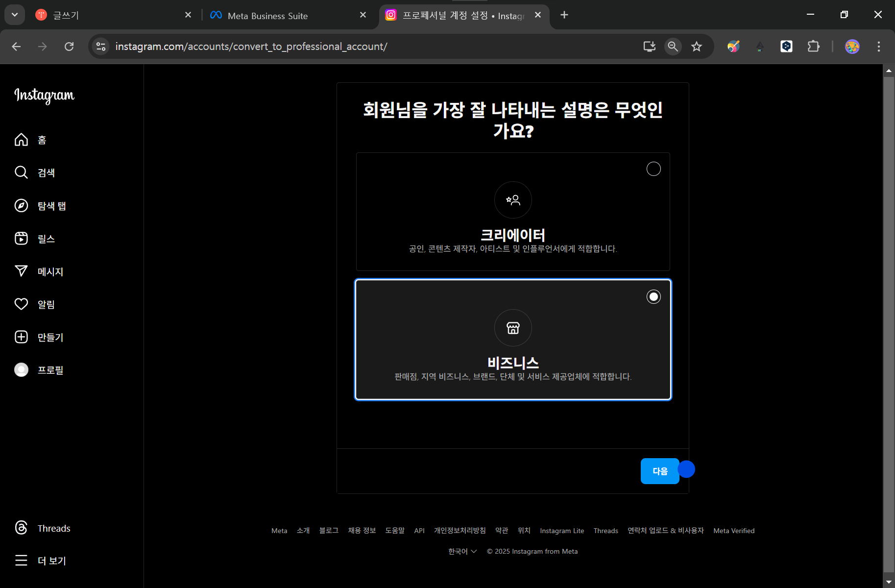Select the Business (비즈니스) radio button

pyautogui.click(x=653, y=297)
